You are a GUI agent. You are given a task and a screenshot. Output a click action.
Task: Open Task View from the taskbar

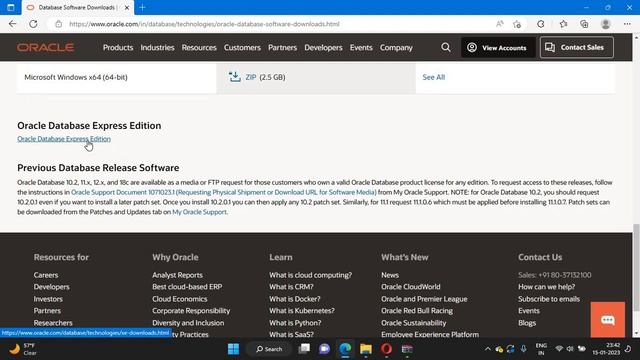304,349
